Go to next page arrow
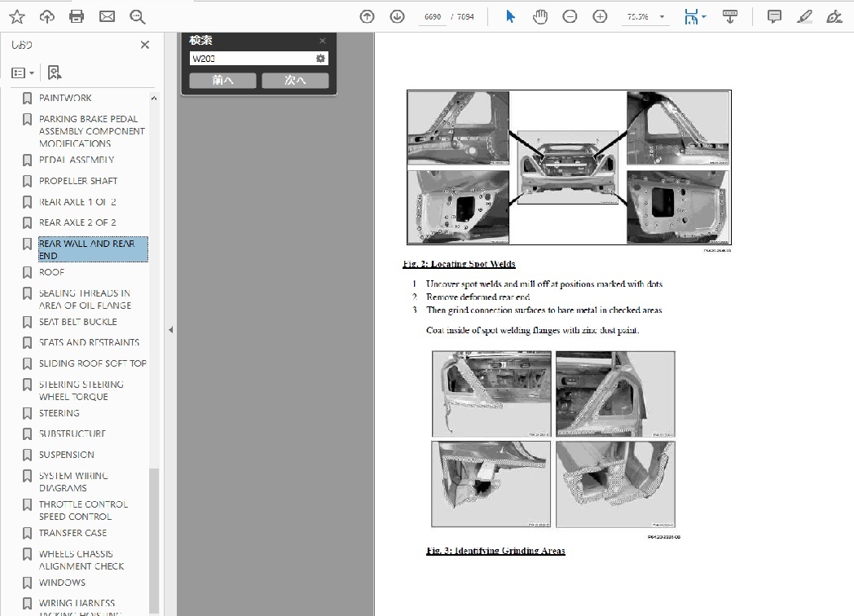 pos(397,17)
